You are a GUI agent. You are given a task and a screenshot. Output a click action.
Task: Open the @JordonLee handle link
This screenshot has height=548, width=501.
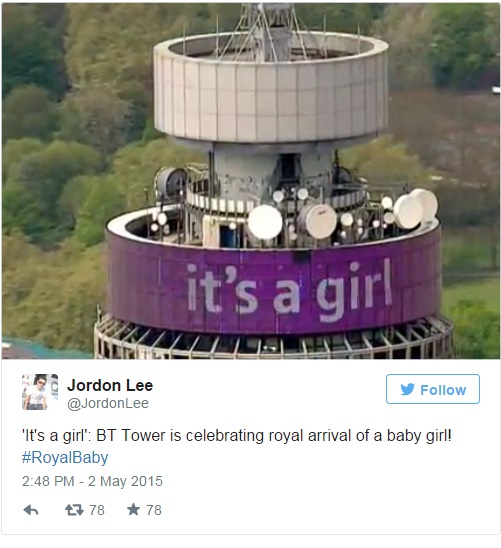pyautogui.click(x=108, y=403)
